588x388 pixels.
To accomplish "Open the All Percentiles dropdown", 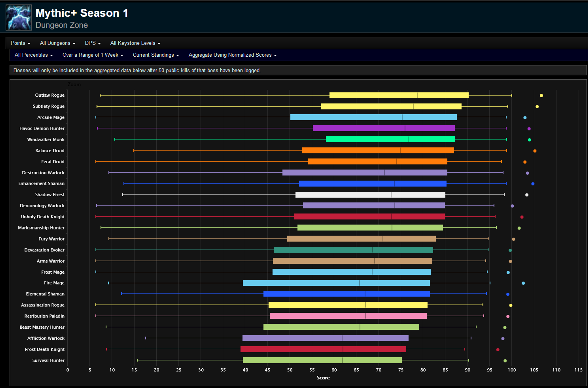I will click(x=34, y=55).
